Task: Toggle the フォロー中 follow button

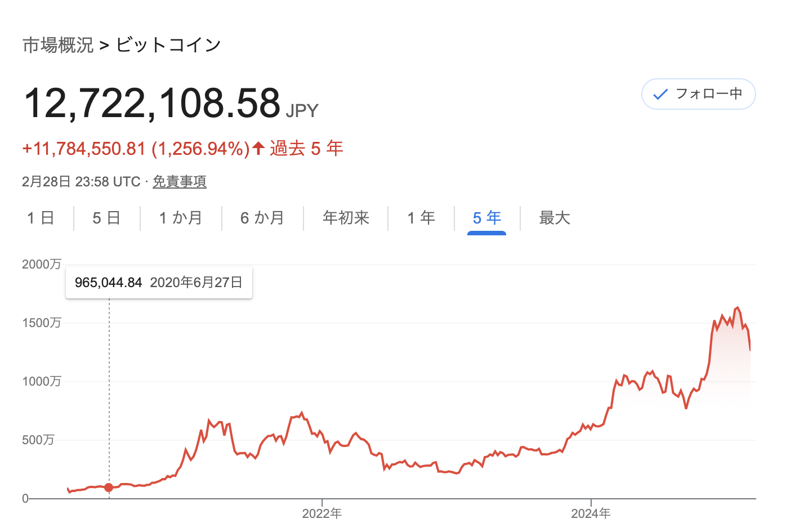Action: coord(698,94)
